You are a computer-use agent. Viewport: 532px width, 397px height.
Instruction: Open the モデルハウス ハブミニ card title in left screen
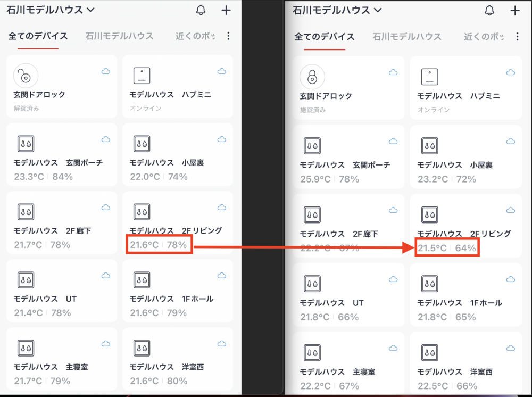click(170, 95)
